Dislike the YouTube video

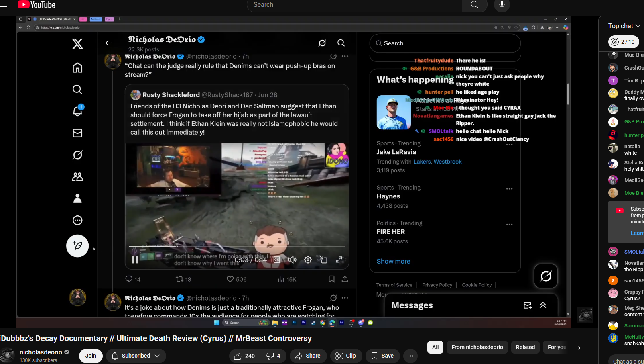pyautogui.click(x=274, y=356)
